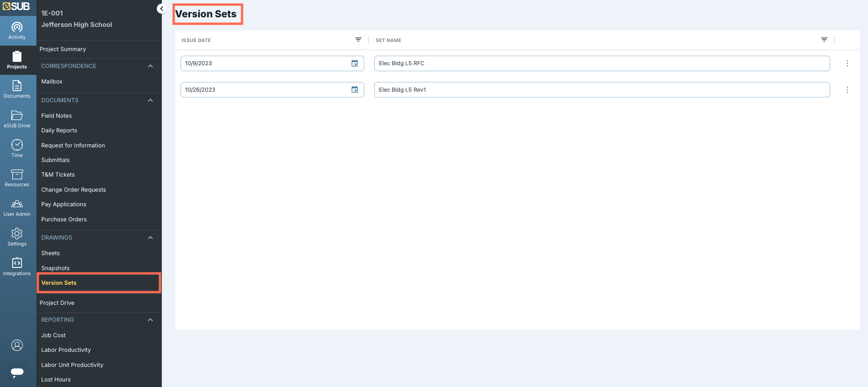Screen dimensions: 868x387
Task: Collapse the Drawings section
Action: point(150,238)
